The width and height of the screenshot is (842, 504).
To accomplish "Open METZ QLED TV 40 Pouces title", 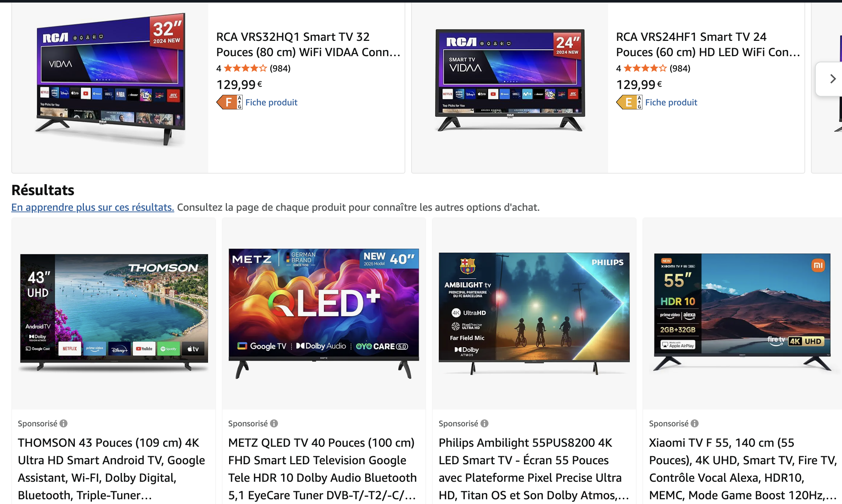I will (x=322, y=469).
